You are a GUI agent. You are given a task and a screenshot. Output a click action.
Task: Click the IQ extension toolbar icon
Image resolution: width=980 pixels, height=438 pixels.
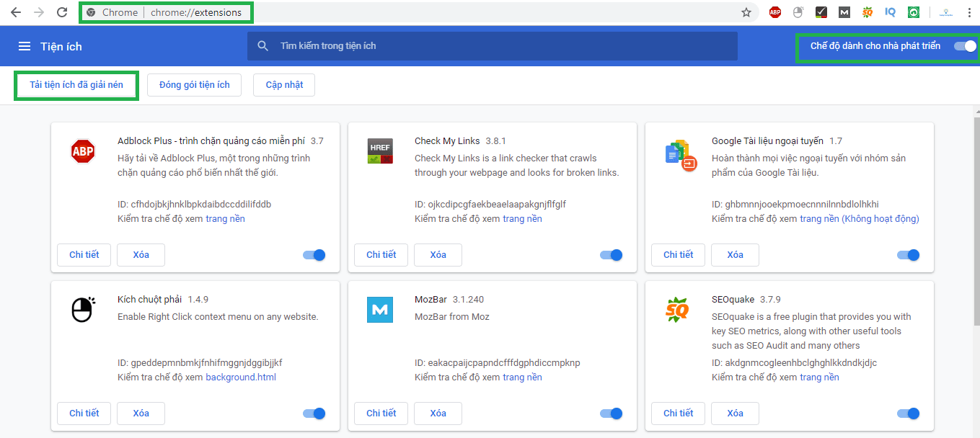click(x=891, y=12)
